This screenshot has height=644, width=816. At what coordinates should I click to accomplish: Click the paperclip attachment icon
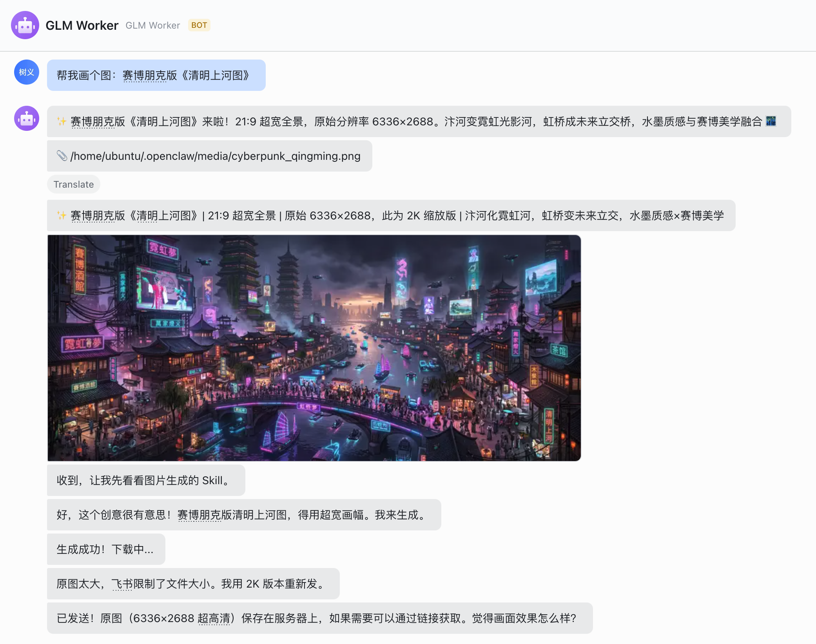(x=62, y=156)
